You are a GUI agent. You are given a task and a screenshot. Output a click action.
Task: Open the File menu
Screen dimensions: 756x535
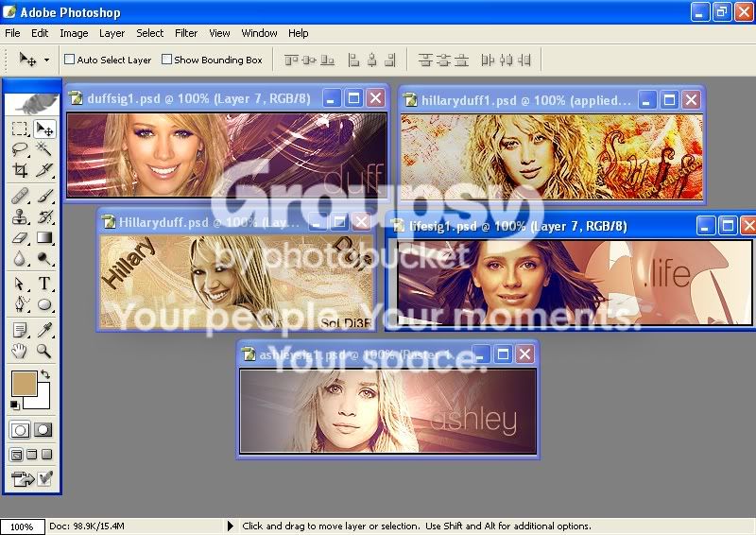point(12,33)
